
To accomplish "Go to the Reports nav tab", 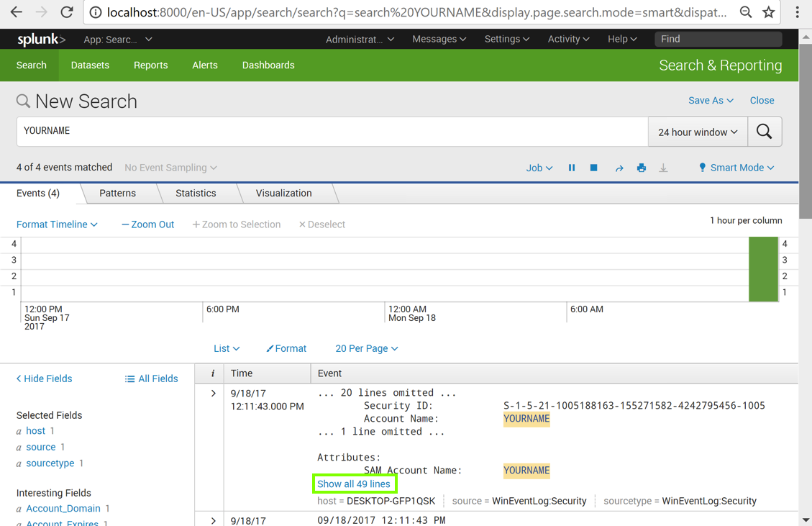I will 151,65.
